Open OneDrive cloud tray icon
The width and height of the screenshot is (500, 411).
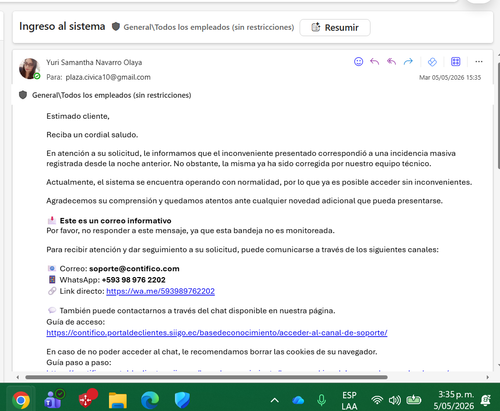[x=298, y=400]
